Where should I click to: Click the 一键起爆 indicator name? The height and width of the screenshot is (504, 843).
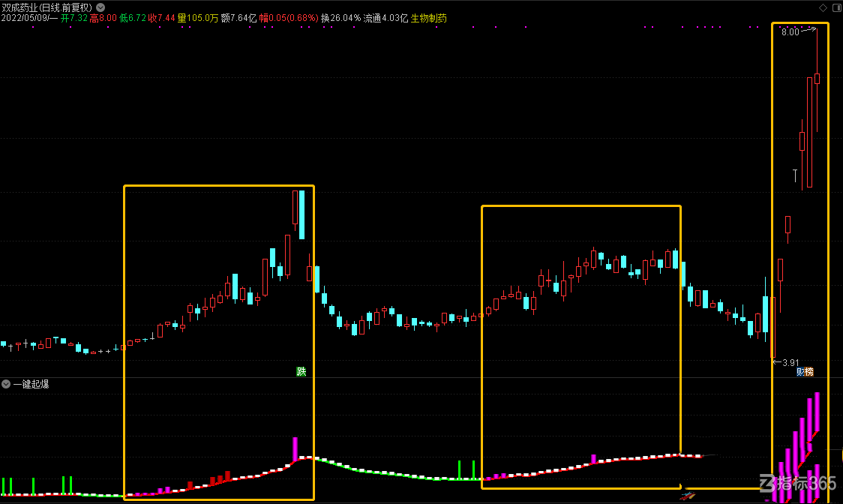point(31,384)
